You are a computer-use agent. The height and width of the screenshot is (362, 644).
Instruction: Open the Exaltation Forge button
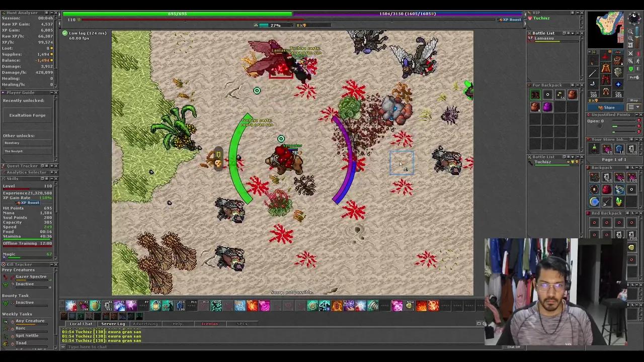click(x=27, y=115)
